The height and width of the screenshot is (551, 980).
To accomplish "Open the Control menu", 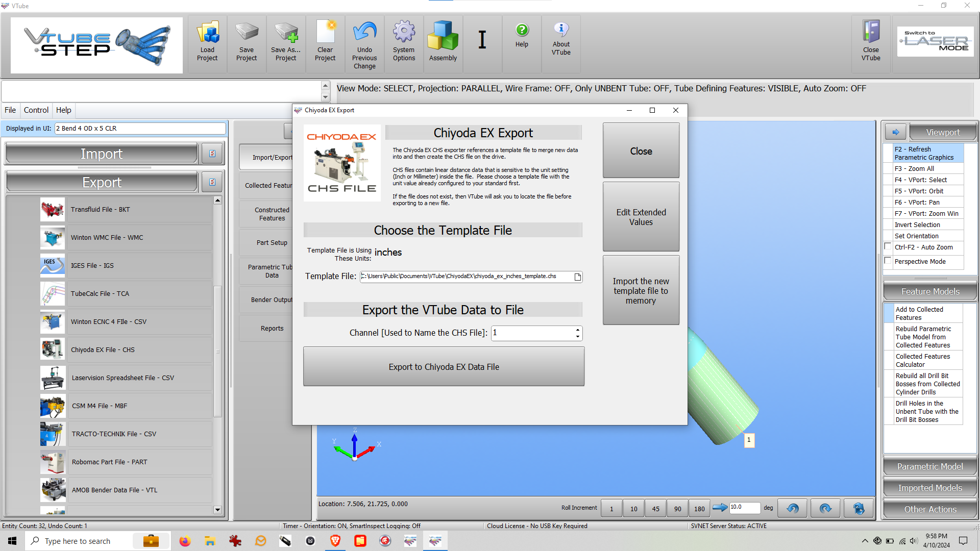I will pos(36,110).
